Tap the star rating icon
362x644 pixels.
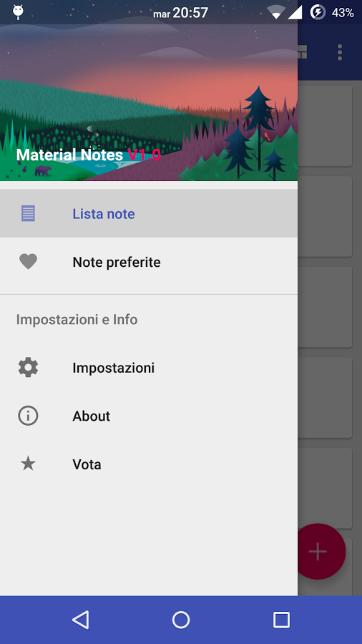point(29,464)
